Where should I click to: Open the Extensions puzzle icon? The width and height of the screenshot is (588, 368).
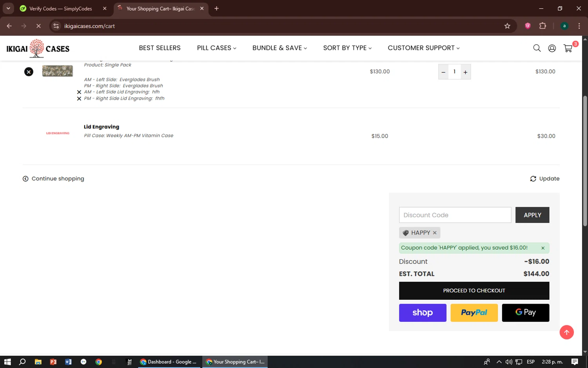click(543, 26)
